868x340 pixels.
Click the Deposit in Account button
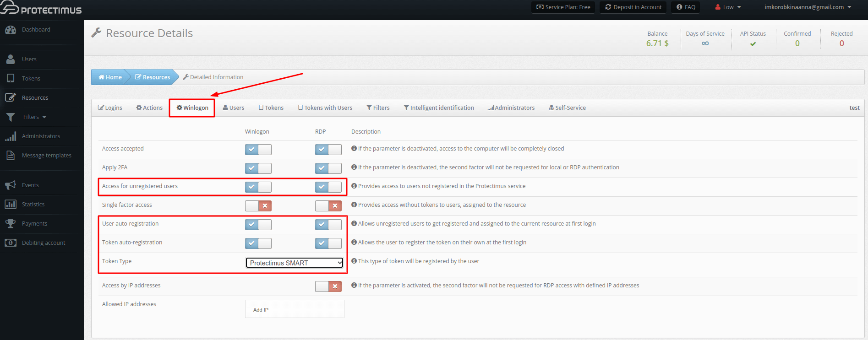tap(633, 7)
